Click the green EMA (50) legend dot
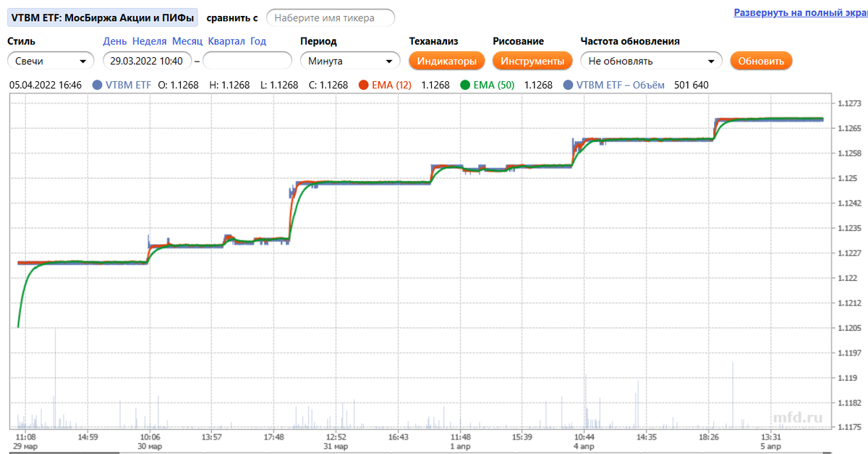 [x=465, y=85]
